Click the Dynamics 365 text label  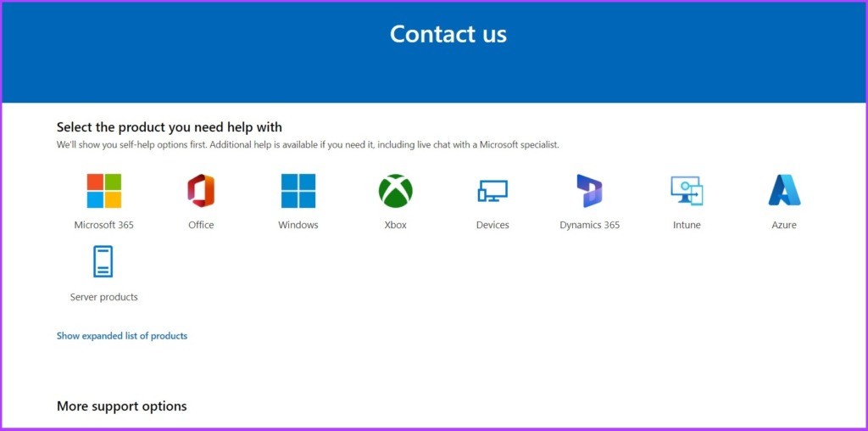590,225
